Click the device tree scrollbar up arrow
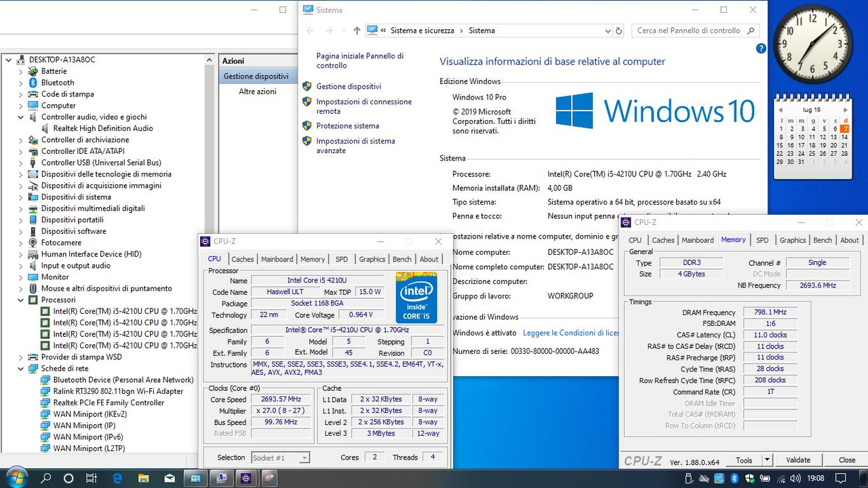 coord(210,60)
